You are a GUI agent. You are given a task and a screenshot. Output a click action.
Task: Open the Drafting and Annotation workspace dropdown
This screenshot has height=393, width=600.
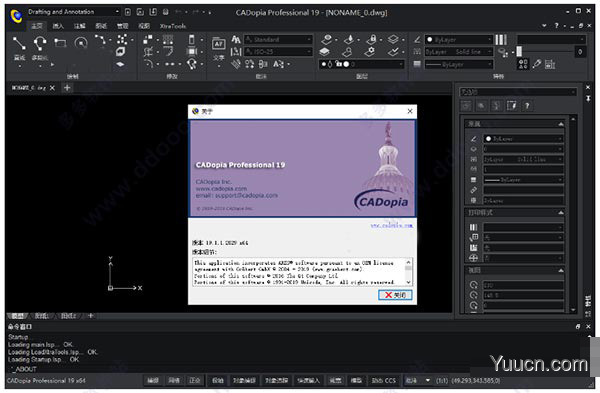73,12
